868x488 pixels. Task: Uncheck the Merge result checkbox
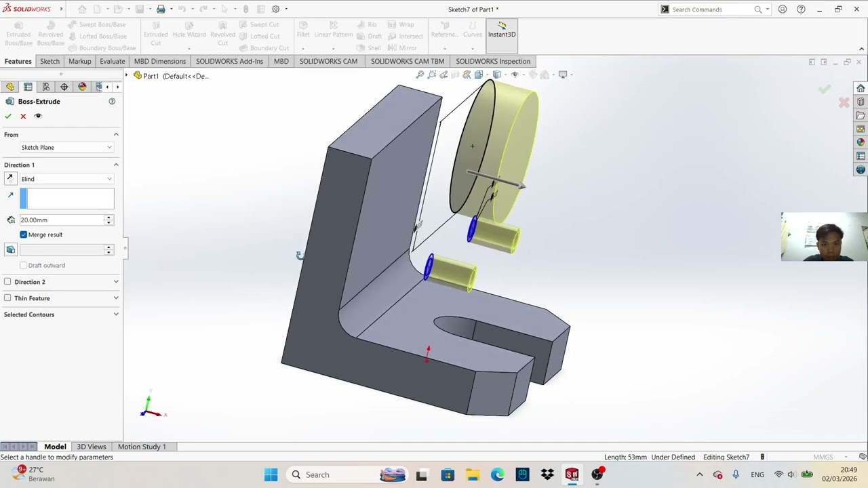pyautogui.click(x=24, y=235)
